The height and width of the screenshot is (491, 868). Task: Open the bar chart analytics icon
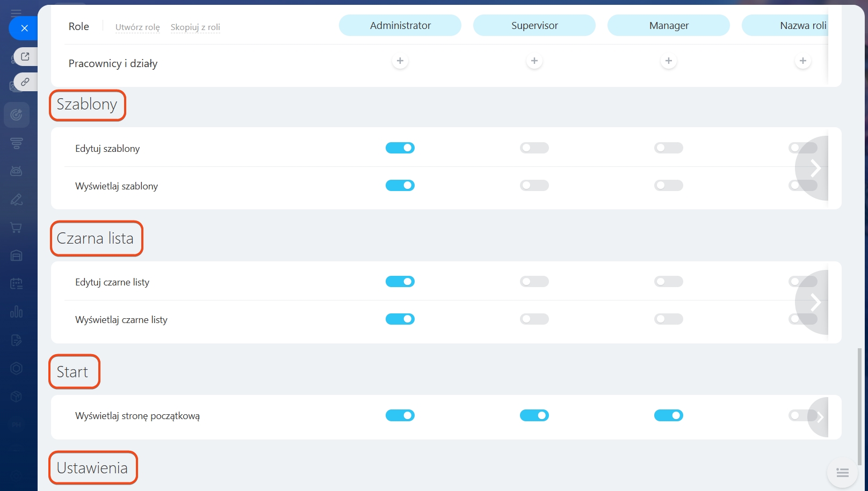[17, 312]
